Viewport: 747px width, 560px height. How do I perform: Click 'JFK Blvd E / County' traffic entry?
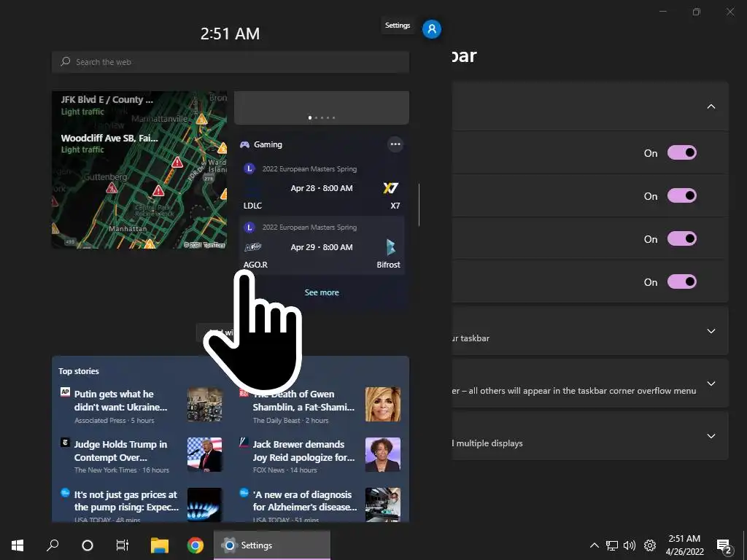(x=107, y=105)
